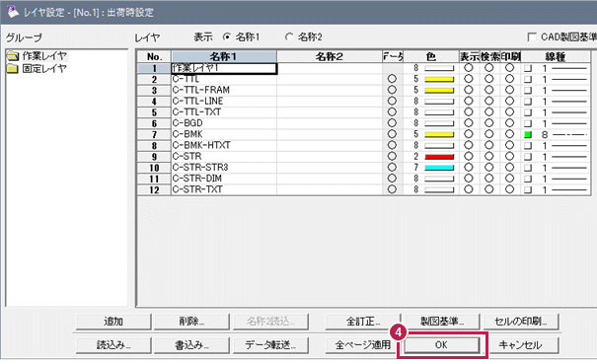The height and width of the screenshot is (364, 597).
Task: Click the white color swatch of 作業レイヤ1
Action: (x=439, y=68)
